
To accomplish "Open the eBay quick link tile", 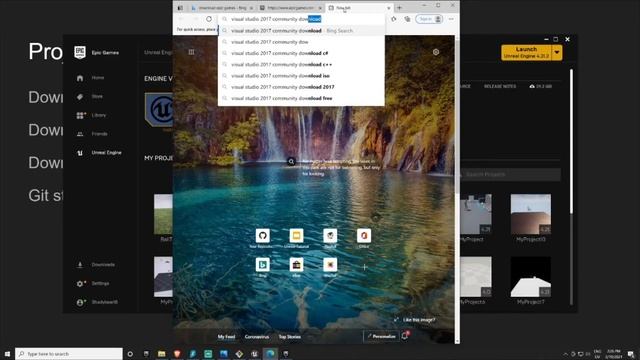I will coord(296,264).
